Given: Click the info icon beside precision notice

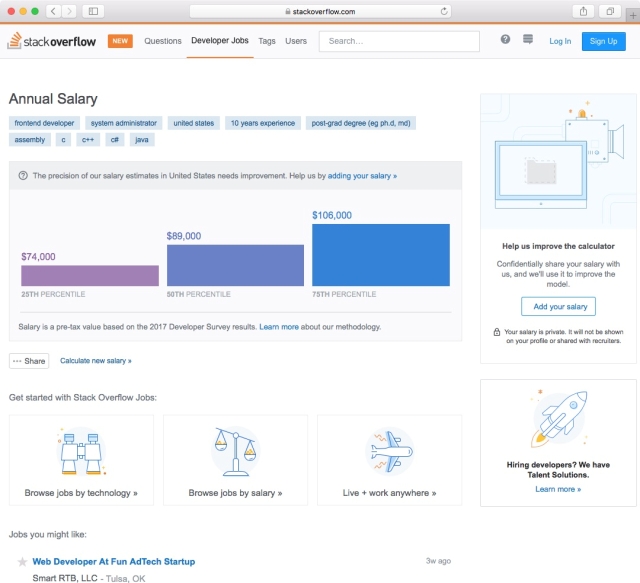Looking at the screenshot, I should pos(23,176).
